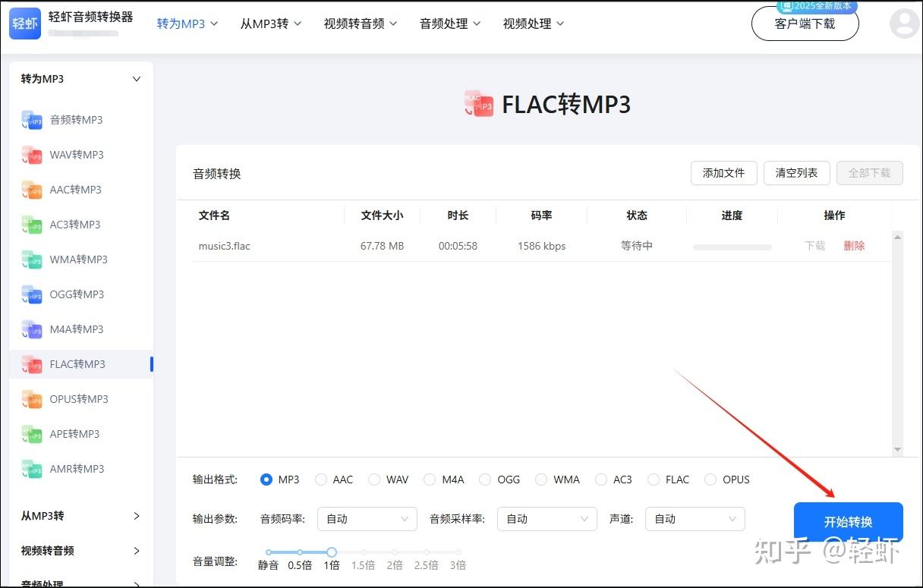923x588 pixels.
Task: Open the 声道 dropdown
Action: tap(695, 519)
